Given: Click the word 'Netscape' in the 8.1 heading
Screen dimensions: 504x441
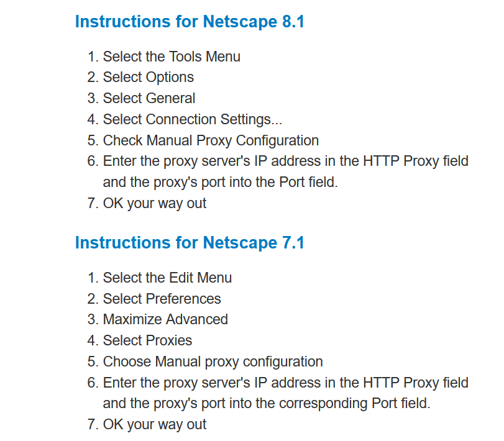Looking at the screenshot, I should [240, 22].
